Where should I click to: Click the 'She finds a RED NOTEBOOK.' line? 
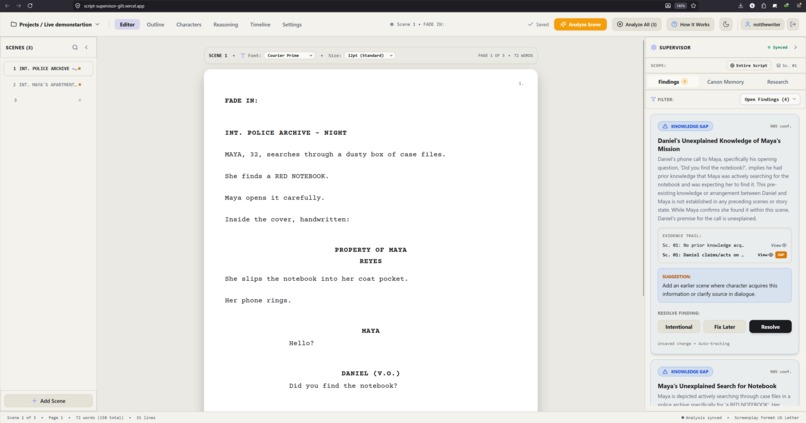click(277, 176)
